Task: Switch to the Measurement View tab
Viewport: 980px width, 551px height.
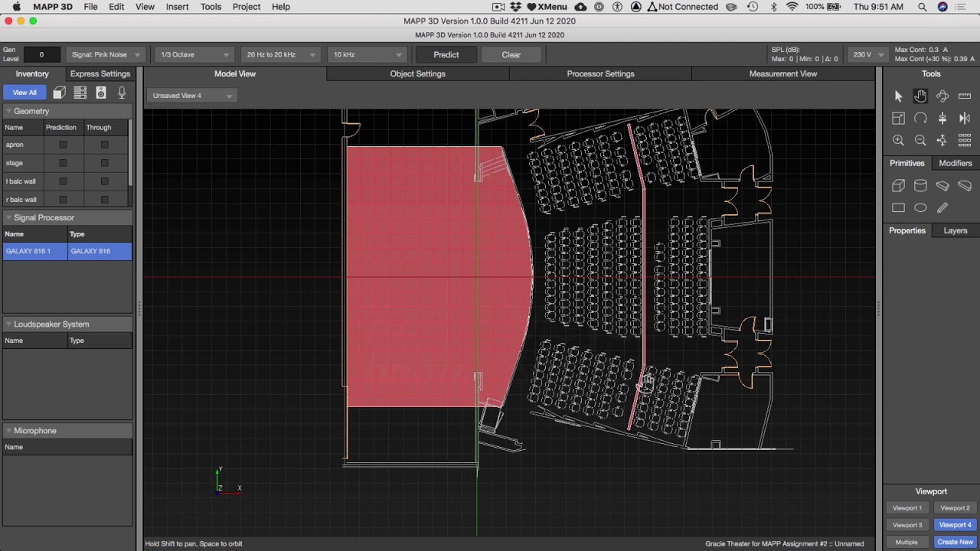Action: 783,73
